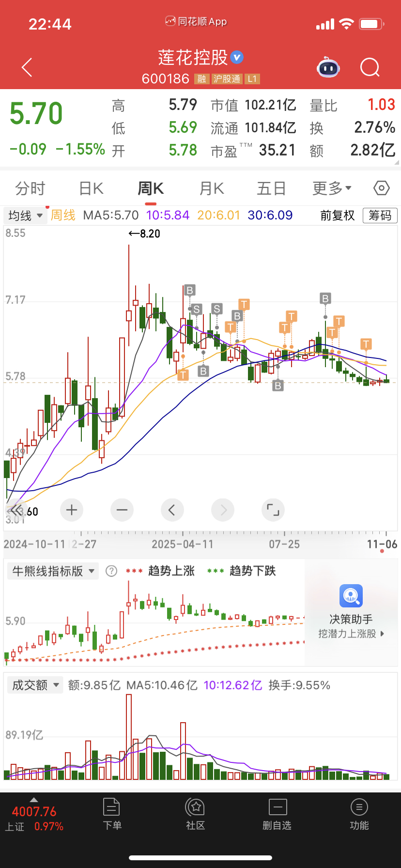Open 功能 functions menu icon
The width and height of the screenshot is (401, 868).
[x=359, y=807]
